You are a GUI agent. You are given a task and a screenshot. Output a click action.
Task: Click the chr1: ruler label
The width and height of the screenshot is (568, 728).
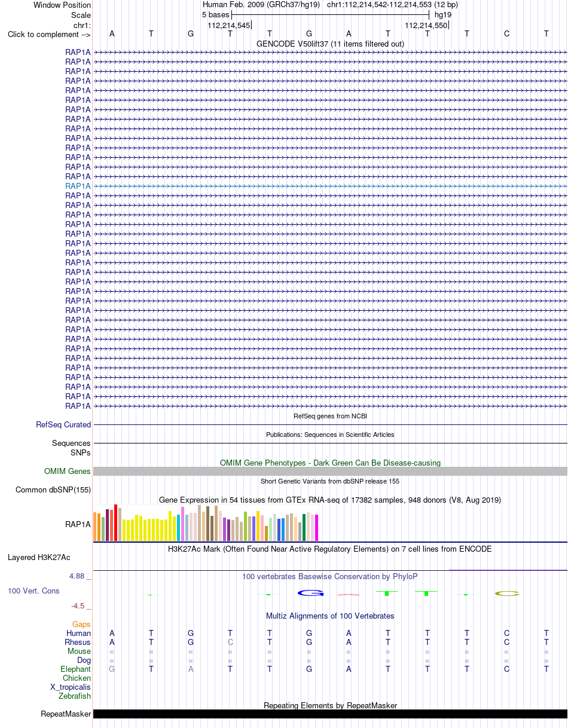click(x=81, y=25)
